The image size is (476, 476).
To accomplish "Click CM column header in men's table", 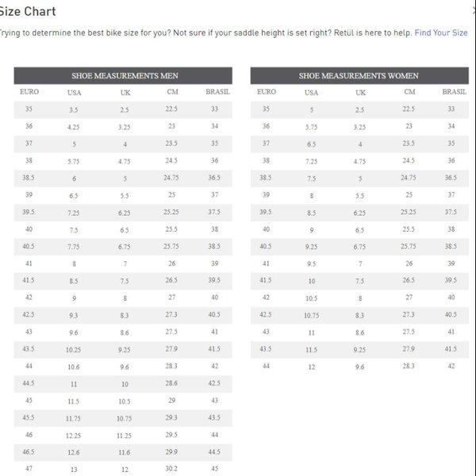I will click(171, 92).
